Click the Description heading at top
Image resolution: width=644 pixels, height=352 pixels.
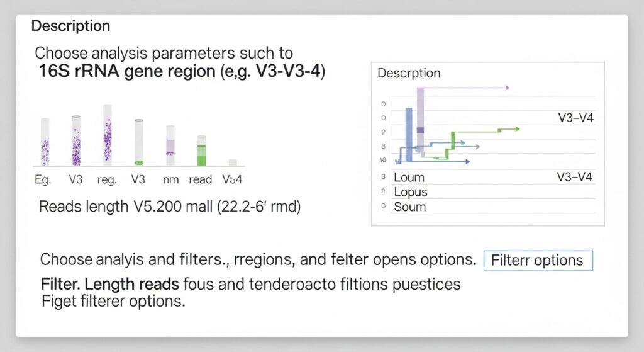click(x=70, y=26)
